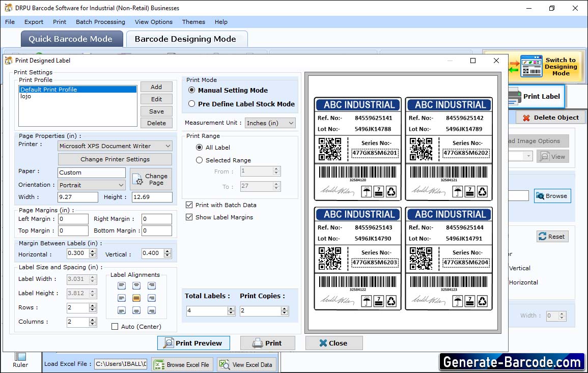Screen dimensions: 588x373
Task: Click the Load Excel File path field
Action: pyautogui.click(x=120, y=364)
